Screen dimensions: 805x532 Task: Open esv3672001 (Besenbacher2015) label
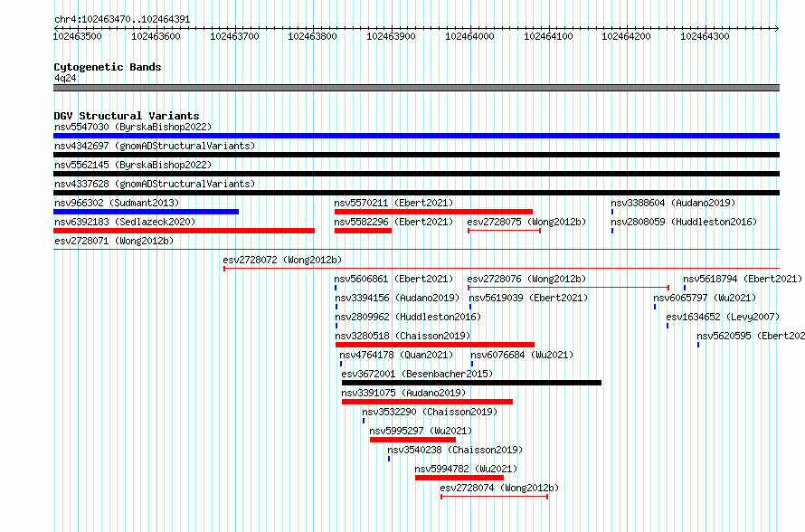click(417, 374)
